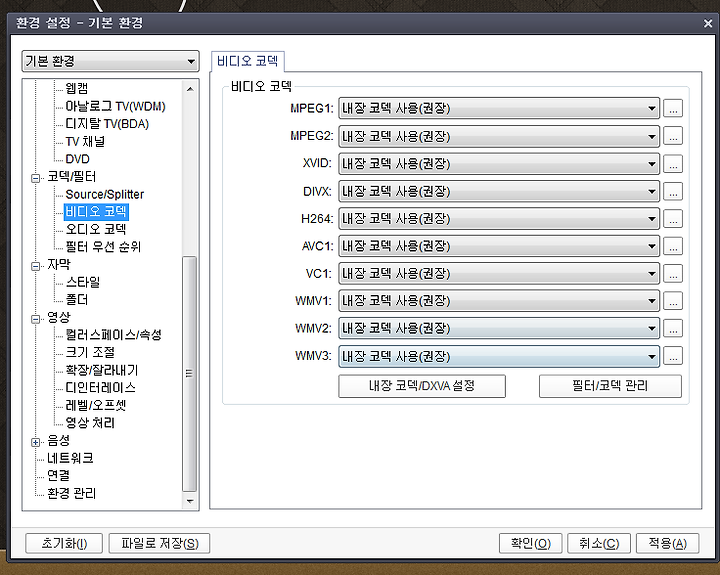720x575 pixels.
Task: Open the MPEG2 codec dropdown
Action: coord(499,136)
